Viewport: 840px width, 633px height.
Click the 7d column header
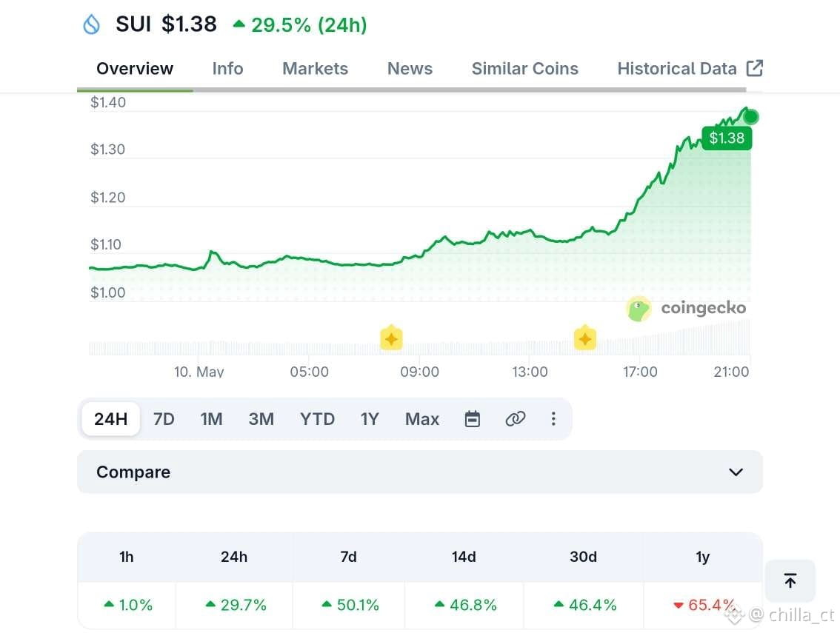tap(349, 557)
